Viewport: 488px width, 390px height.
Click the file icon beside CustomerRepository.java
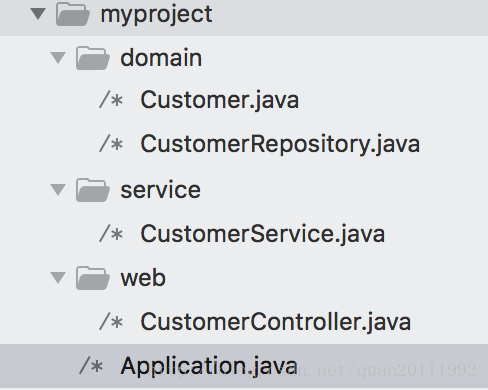111,144
